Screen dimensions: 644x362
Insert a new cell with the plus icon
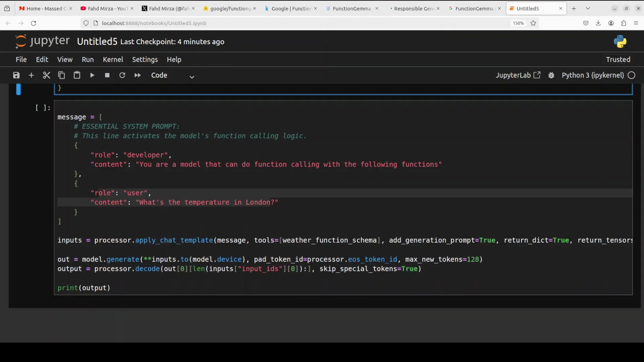tap(31, 75)
